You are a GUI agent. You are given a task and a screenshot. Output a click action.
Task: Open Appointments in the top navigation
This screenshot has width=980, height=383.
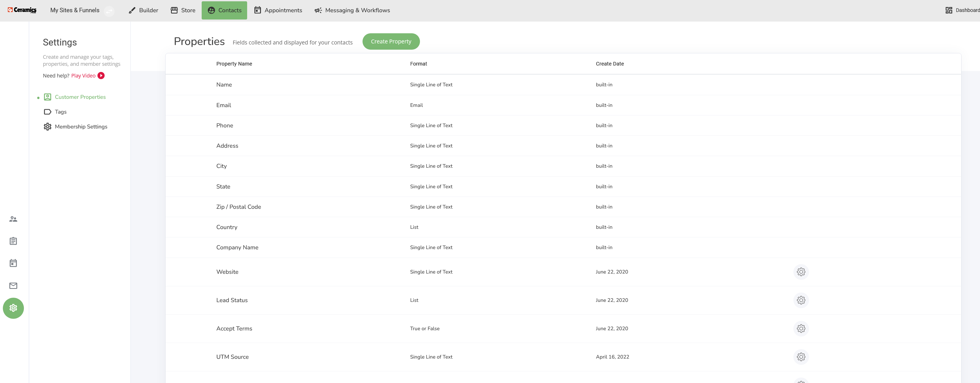coord(278,10)
